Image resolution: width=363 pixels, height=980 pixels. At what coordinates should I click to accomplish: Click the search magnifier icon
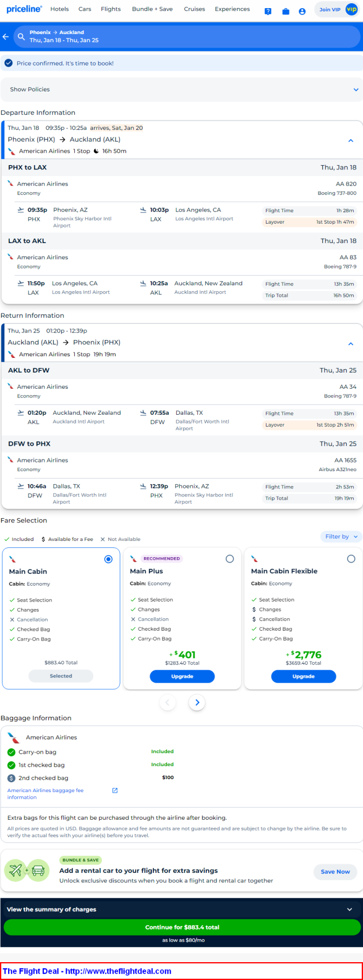click(21, 36)
